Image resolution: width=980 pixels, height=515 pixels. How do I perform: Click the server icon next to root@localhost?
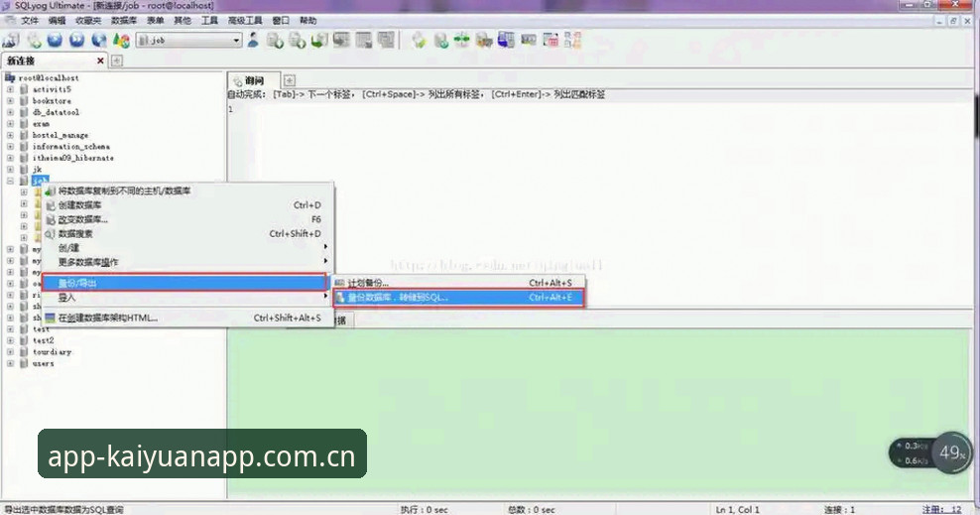coord(9,77)
